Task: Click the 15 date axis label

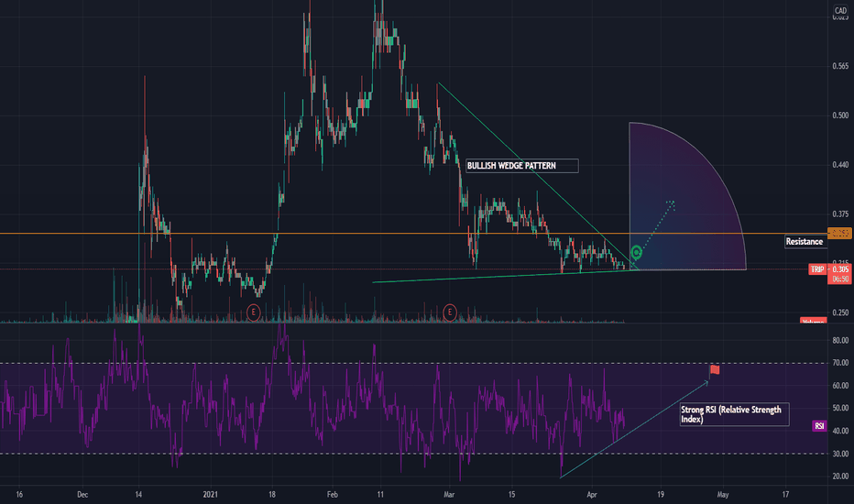Action: 511,495
